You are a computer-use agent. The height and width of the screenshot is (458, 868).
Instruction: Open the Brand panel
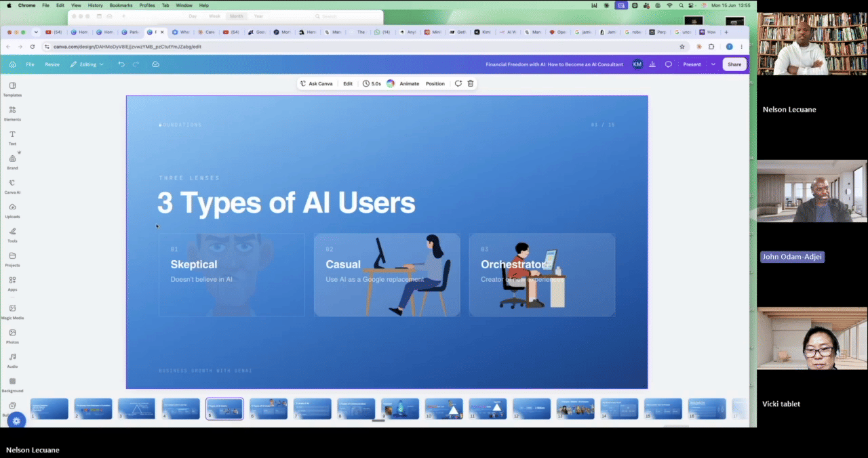[x=12, y=162]
